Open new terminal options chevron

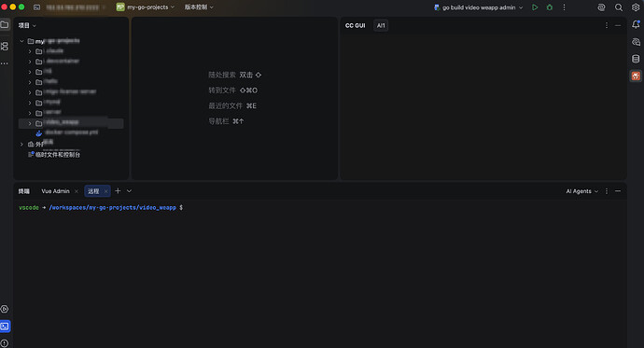pos(129,191)
